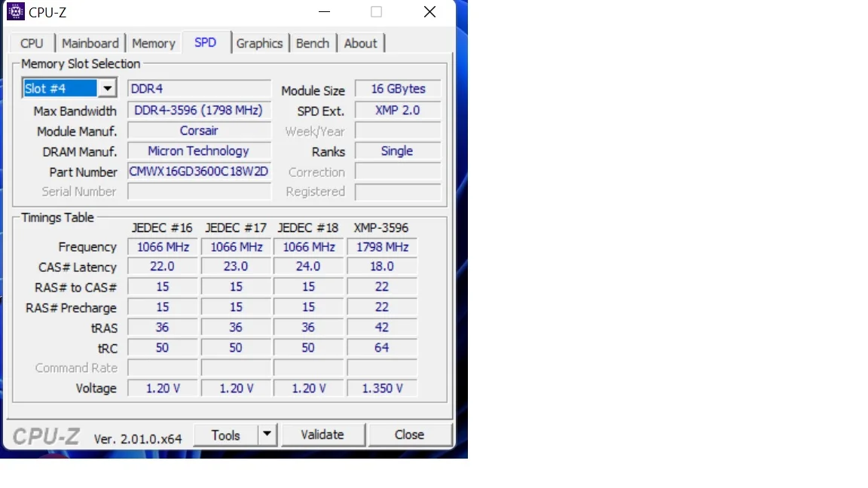Close CPU-Z window with X icon
Viewport: 868px width, 488px height.
point(429,11)
